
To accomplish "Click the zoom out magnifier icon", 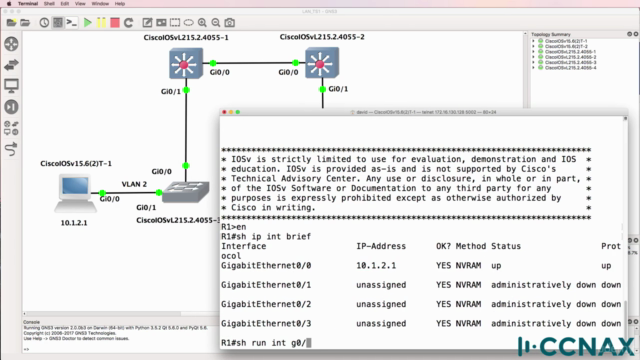I will [x=216, y=22].
